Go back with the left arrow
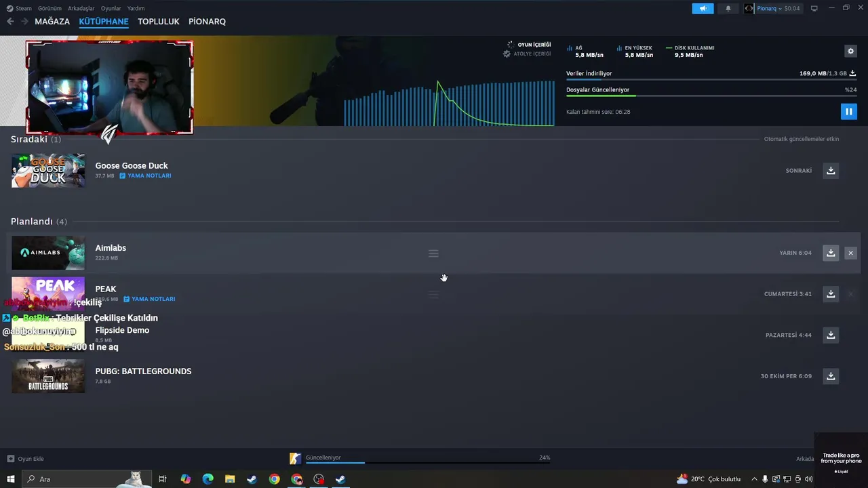Image resolution: width=868 pixels, height=488 pixels. pyautogui.click(x=10, y=22)
